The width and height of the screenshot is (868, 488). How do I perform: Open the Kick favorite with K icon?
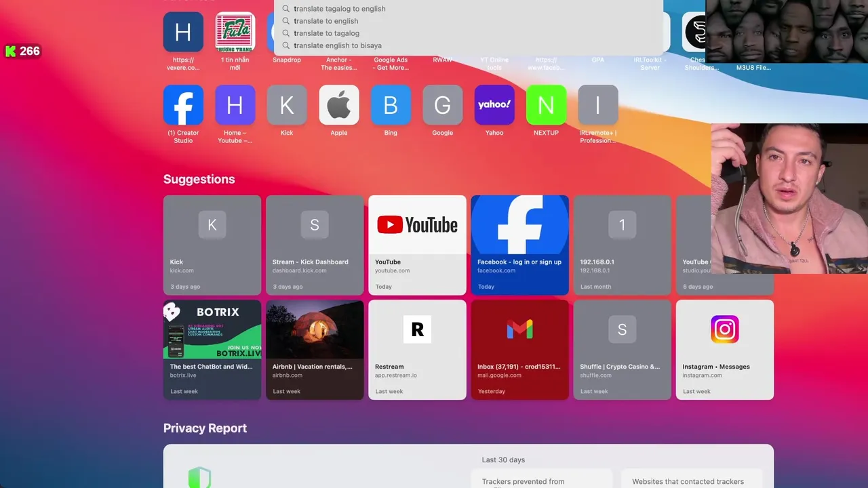click(287, 105)
